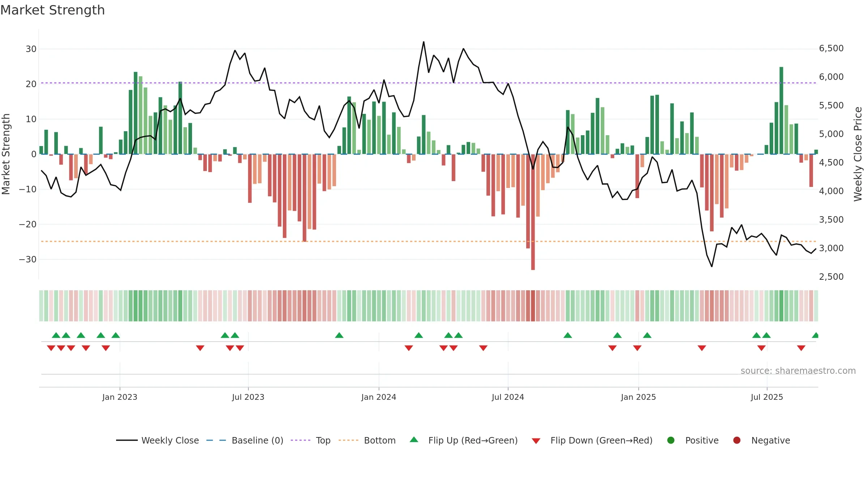
Task: Click the flip-up triangle at the far right edge
Action: point(815,335)
